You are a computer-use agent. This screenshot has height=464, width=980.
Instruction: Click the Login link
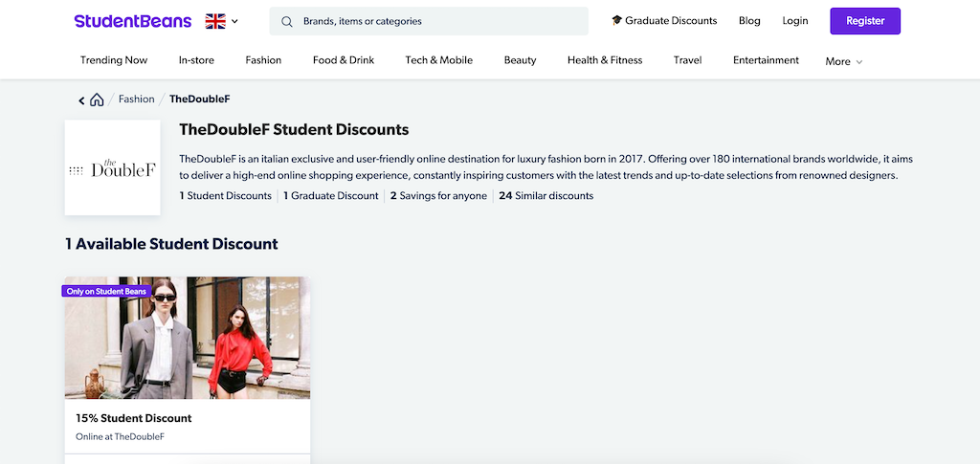795,21
